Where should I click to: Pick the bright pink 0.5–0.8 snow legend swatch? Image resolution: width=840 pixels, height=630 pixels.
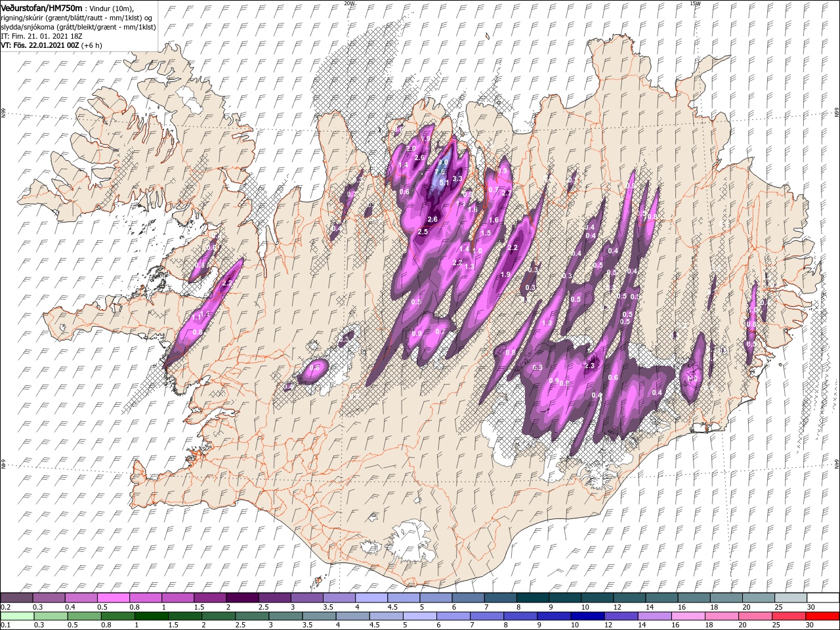113,598
